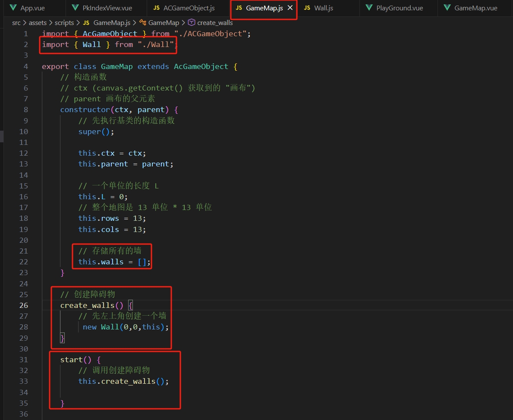Click the class symbol icon before GameMap breadcrumb
Image resolution: width=513 pixels, height=420 pixels.
(x=142, y=23)
